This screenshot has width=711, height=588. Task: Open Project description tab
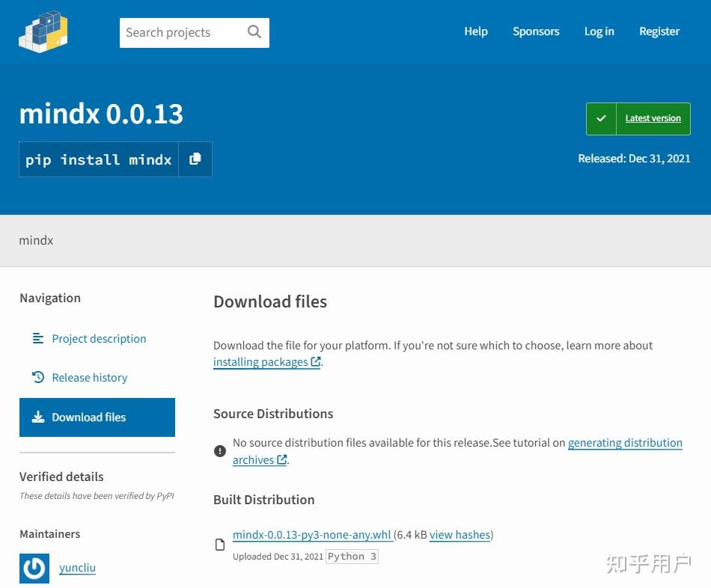[x=99, y=339]
